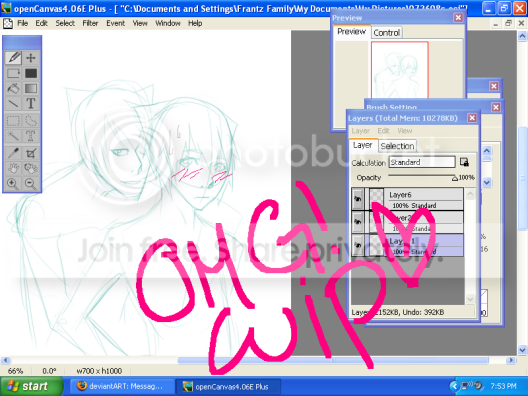Click canvas vertical scrollbar down arrow
This screenshot has height=396, width=528.
(x=522, y=350)
